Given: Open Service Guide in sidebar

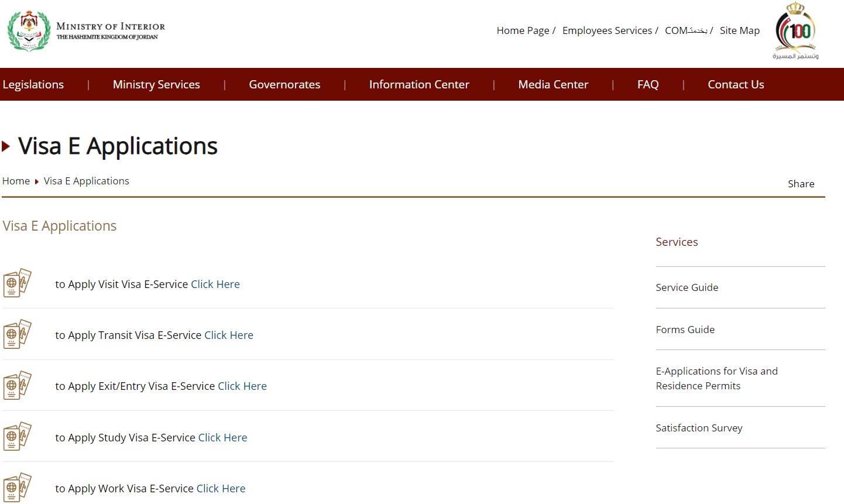Looking at the screenshot, I should [687, 287].
